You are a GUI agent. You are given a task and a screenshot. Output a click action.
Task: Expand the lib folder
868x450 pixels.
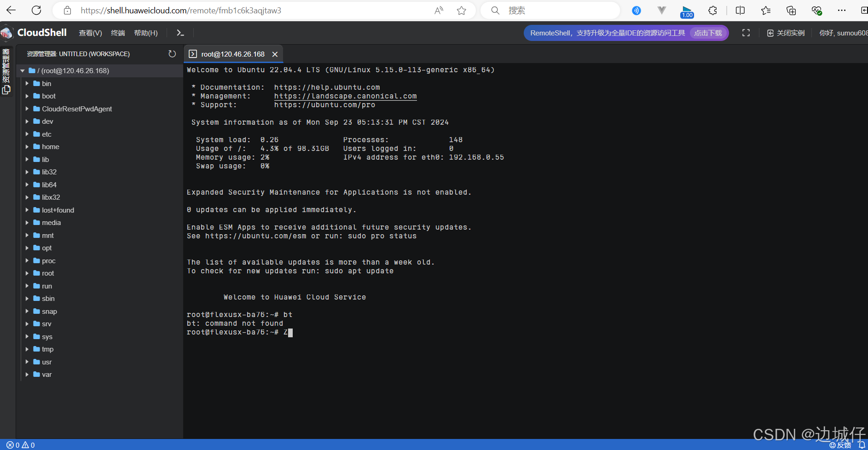[x=27, y=160]
